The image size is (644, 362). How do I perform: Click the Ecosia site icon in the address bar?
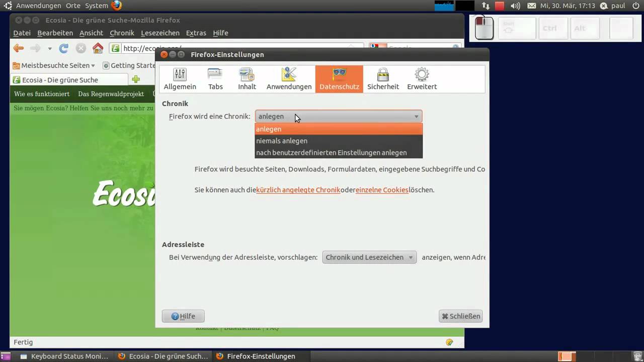pyautogui.click(x=116, y=48)
